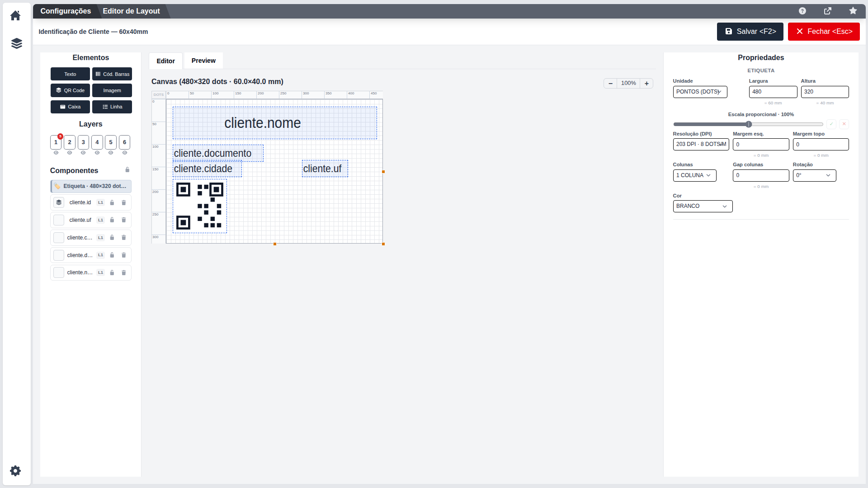Viewport: 868px width, 488px height.
Task: Confirm proportional scale with check icon
Action: (831, 124)
